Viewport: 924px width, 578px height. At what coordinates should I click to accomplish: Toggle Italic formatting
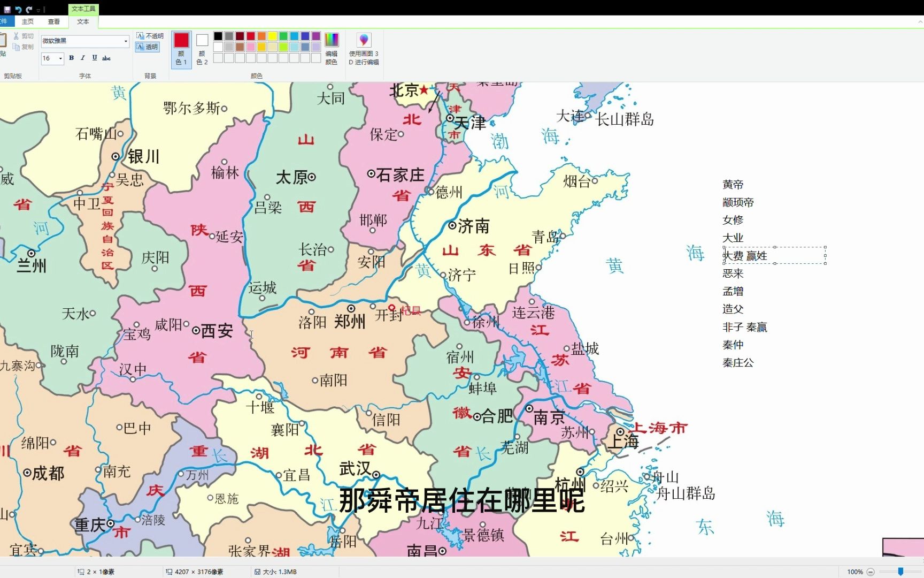click(83, 58)
